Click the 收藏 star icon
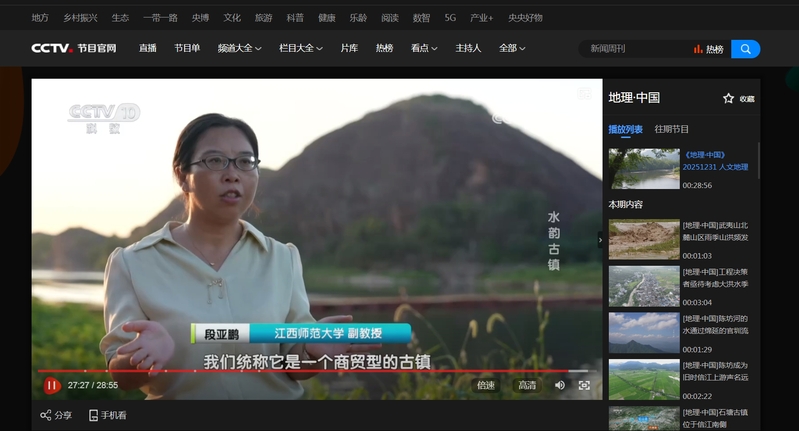 point(729,98)
